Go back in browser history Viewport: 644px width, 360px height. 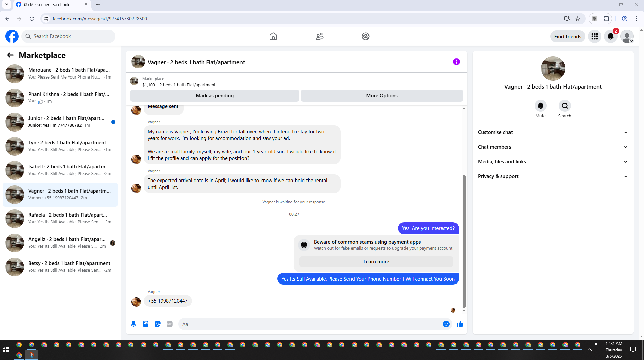7,19
